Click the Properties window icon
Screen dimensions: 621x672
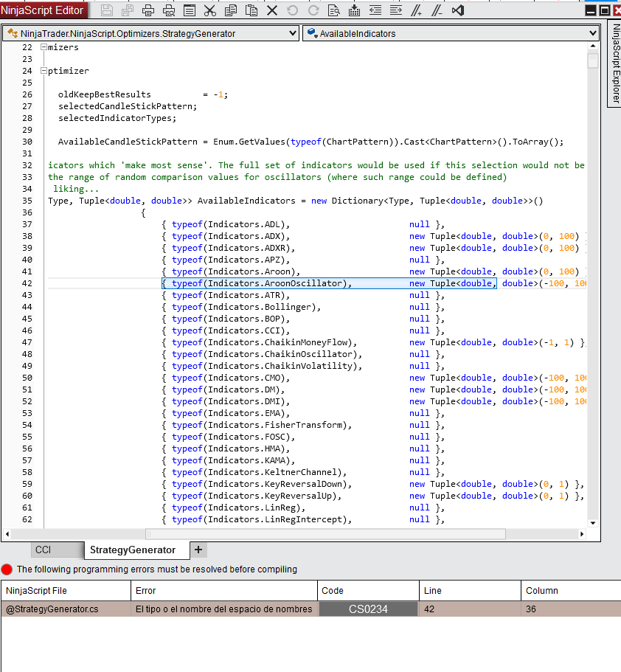(190, 10)
